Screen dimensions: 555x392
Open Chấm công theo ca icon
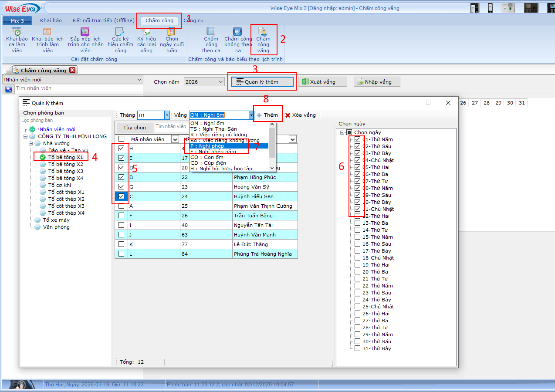pyautogui.click(x=211, y=32)
